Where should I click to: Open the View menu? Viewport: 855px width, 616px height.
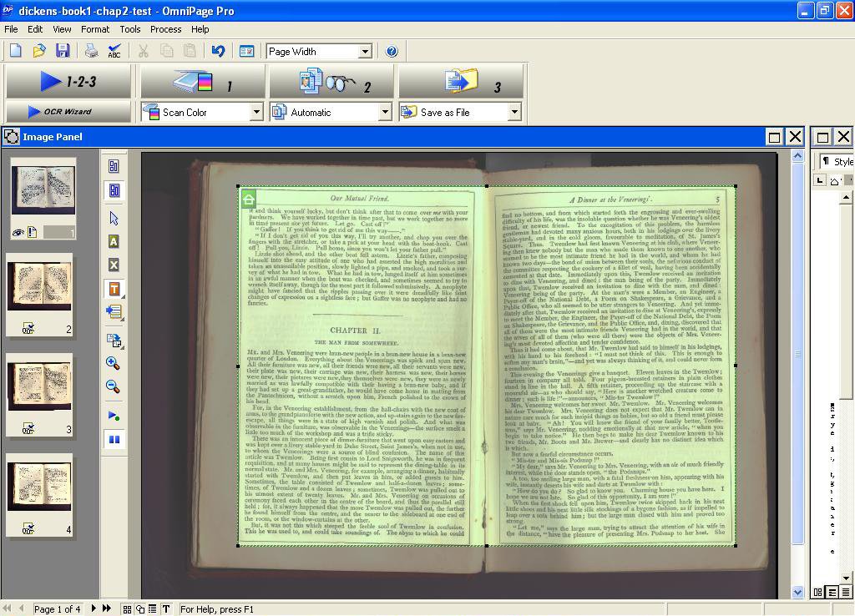coord(62,29)
